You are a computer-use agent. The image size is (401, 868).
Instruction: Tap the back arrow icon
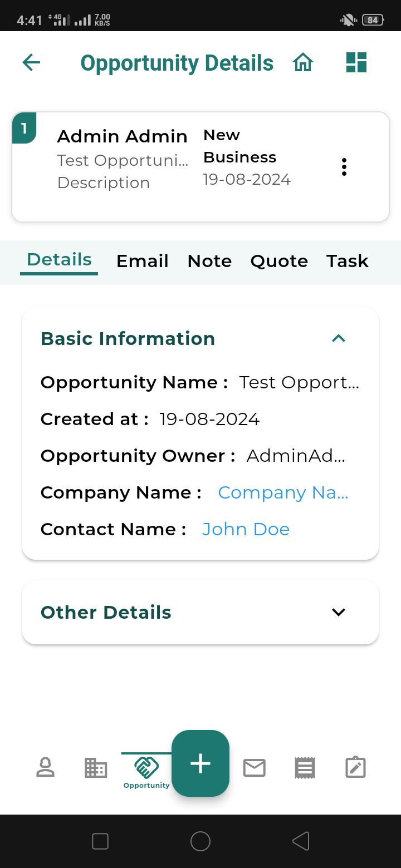[x=31, y=62]
